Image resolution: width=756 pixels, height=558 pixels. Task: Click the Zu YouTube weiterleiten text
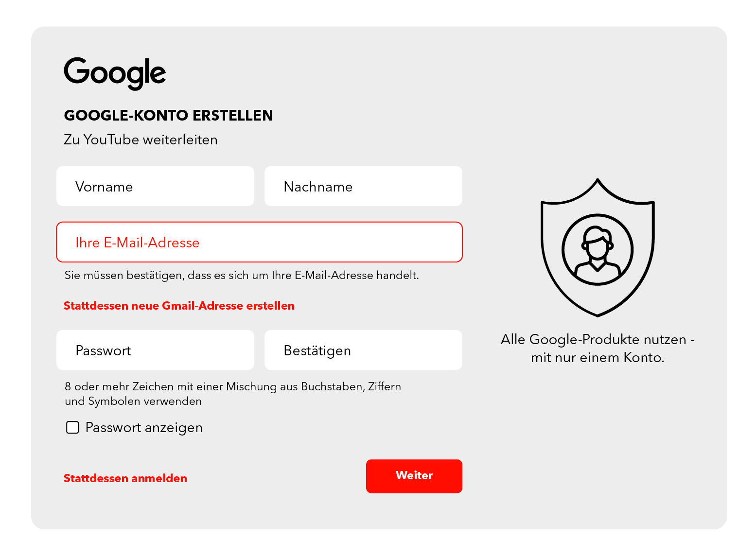[x=141, y=139]
